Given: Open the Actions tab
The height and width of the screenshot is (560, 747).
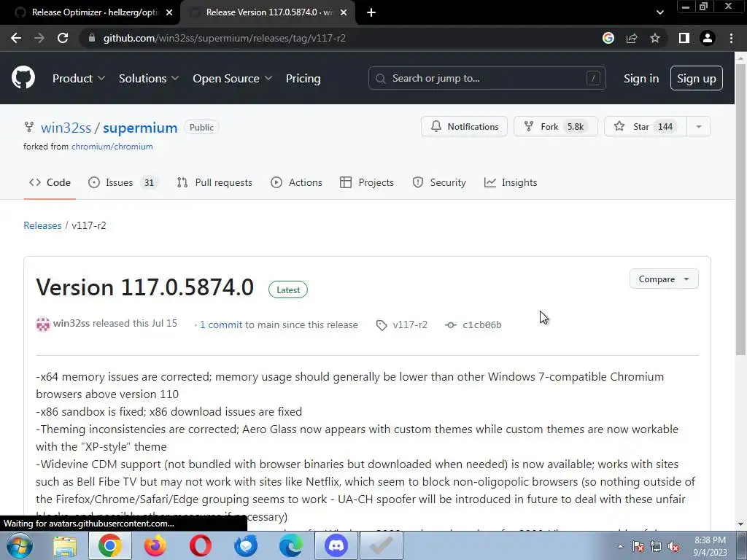Looking at the screenshot, I should tap(296, 182).
